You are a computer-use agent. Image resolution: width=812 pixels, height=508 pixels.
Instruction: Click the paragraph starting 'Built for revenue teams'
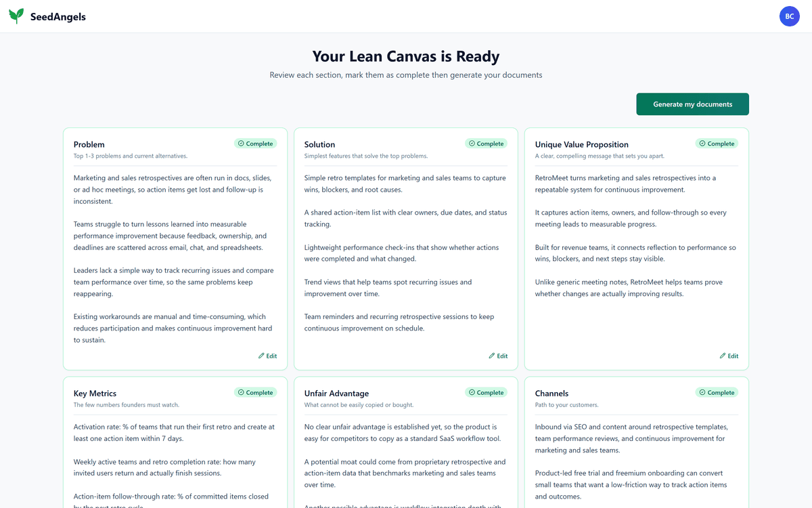(637, 253)
